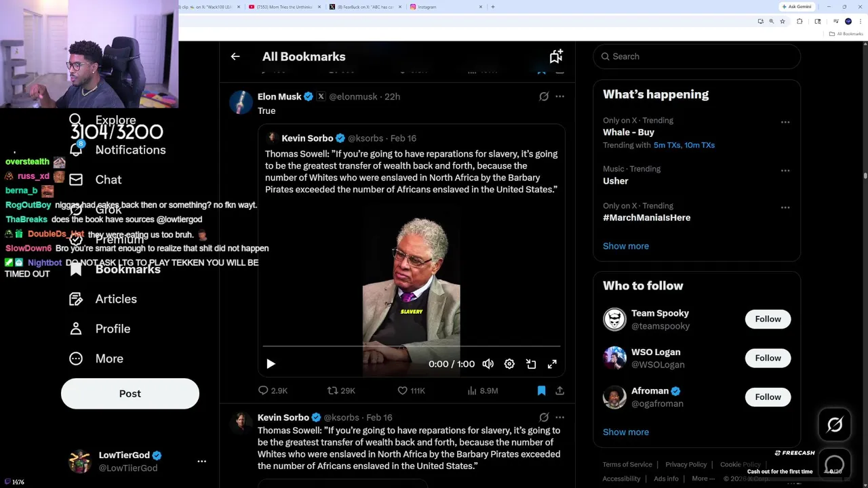
Task: Open WSO Logan's profile picture
Action: pos(614,358)
